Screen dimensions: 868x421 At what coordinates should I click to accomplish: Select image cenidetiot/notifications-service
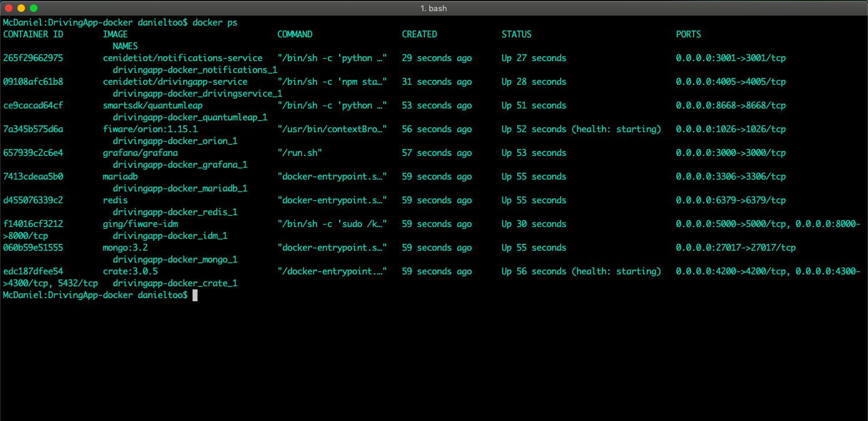click(183, 58)
